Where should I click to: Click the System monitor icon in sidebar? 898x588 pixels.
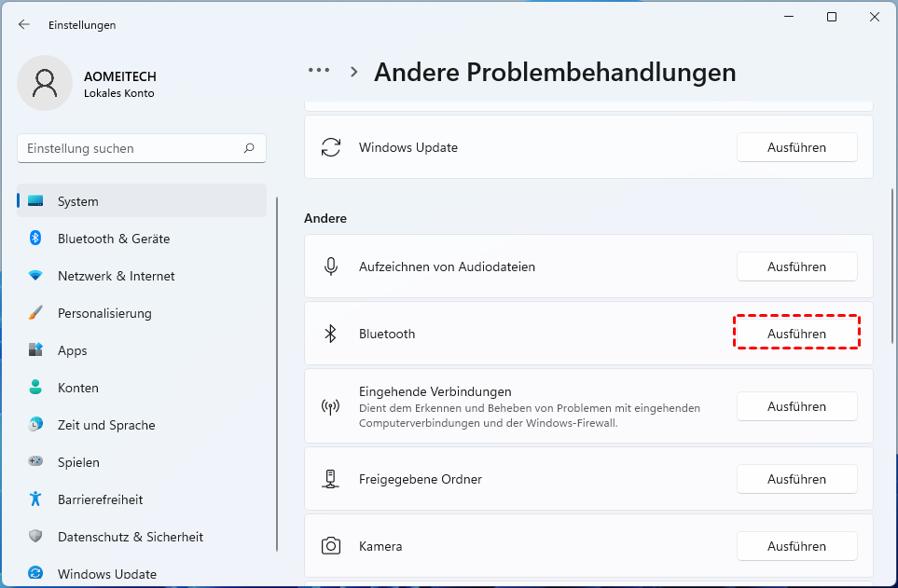click(35, 201)
